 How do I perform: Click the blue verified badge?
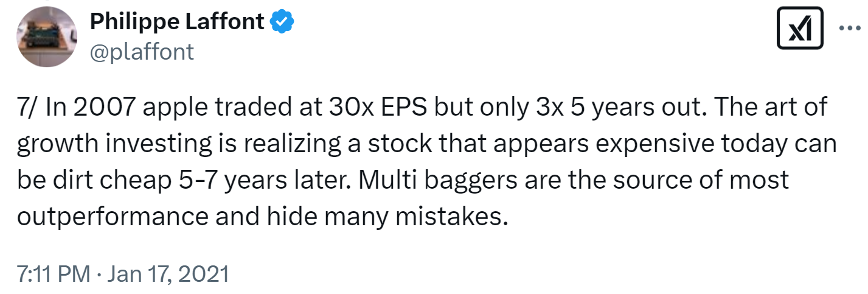282,22
